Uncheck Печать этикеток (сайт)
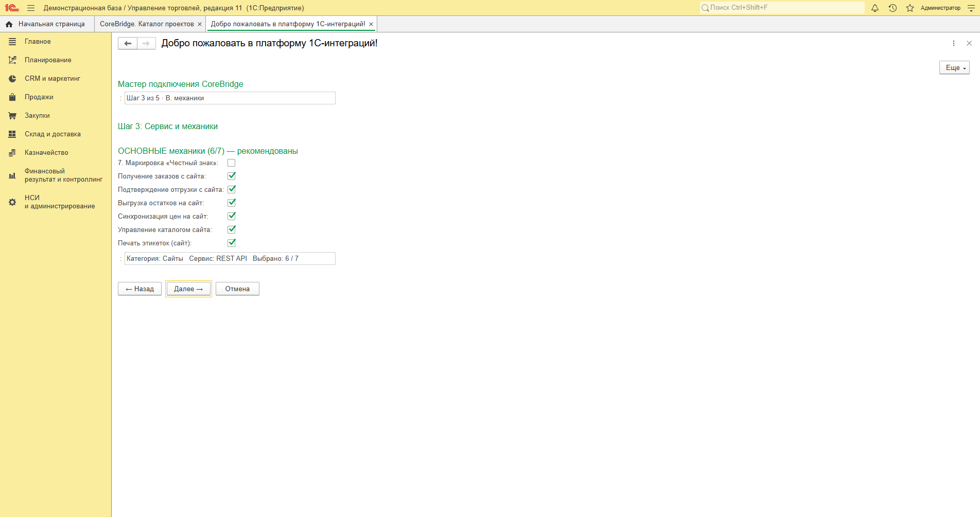Screen dimensions: 980x517 click(x=232, y=243)
